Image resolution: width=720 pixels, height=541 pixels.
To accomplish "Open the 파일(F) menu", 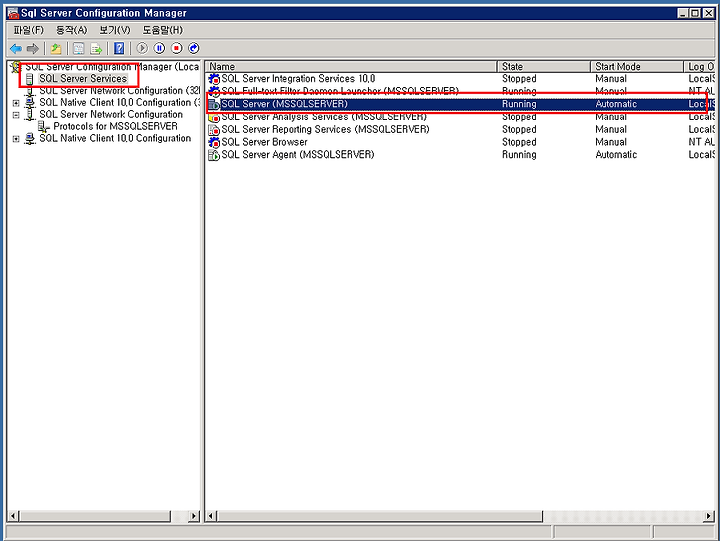I will (x=28, y=30).
